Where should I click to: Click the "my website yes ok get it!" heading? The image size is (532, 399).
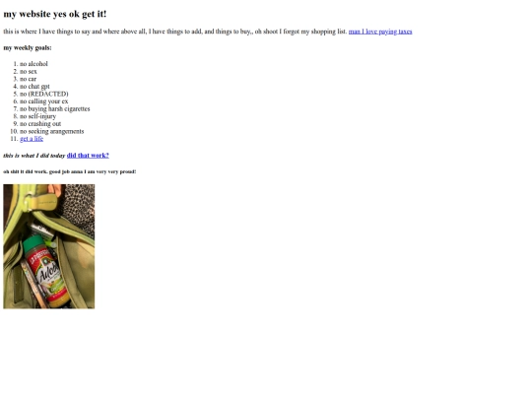55,14
